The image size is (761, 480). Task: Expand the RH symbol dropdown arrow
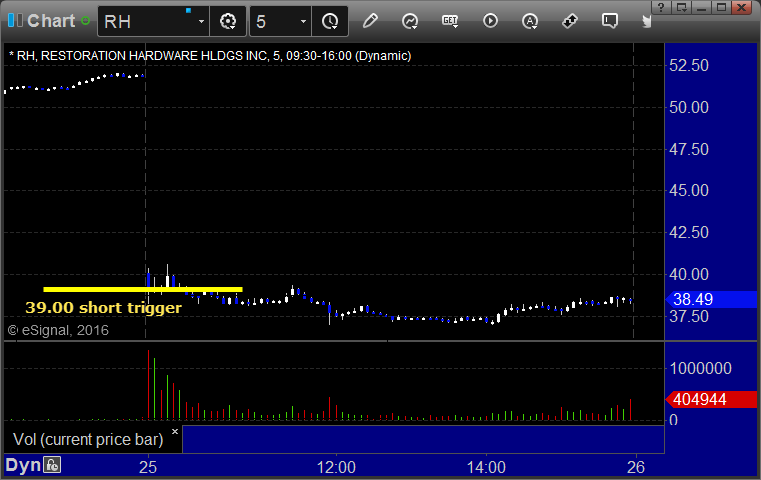201,21
